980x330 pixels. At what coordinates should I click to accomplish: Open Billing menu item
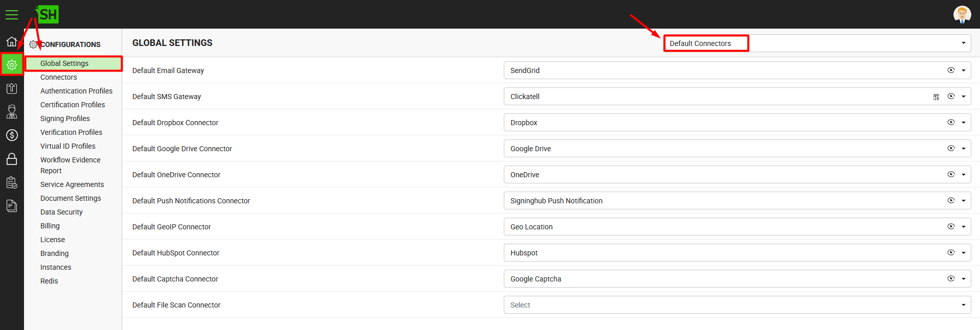click(50, 226)
